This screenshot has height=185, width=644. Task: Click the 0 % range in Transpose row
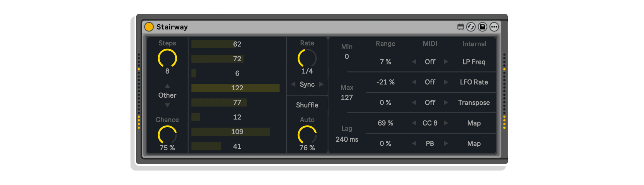pos(385,102)
